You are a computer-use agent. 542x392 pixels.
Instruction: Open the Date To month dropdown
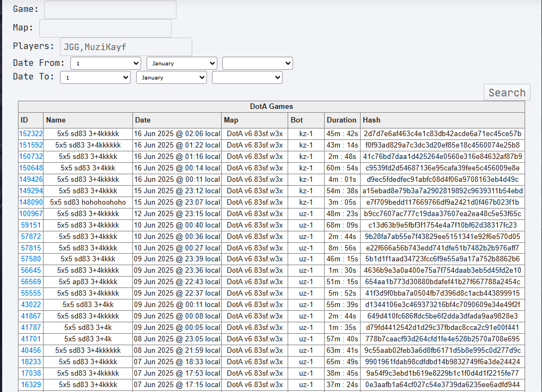(x=172, y=77)
